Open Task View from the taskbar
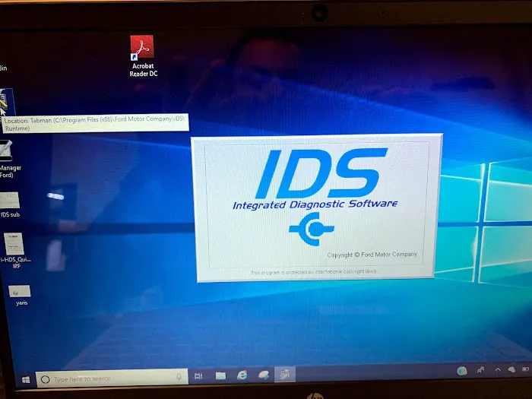Image resolution: width=532 pixels, height=399 pixels. click(x=198, y=376)
